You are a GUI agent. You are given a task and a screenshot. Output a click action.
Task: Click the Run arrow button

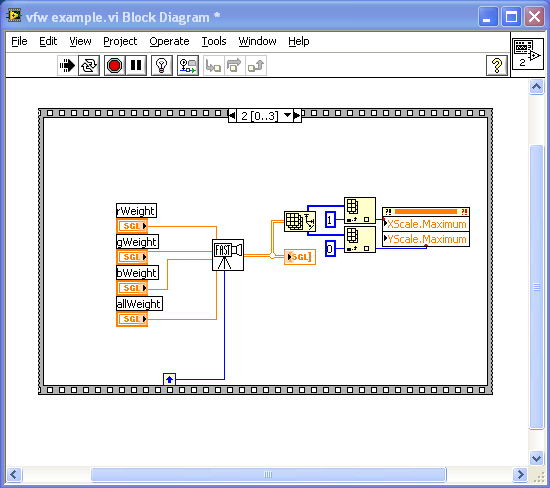(67, 66)
